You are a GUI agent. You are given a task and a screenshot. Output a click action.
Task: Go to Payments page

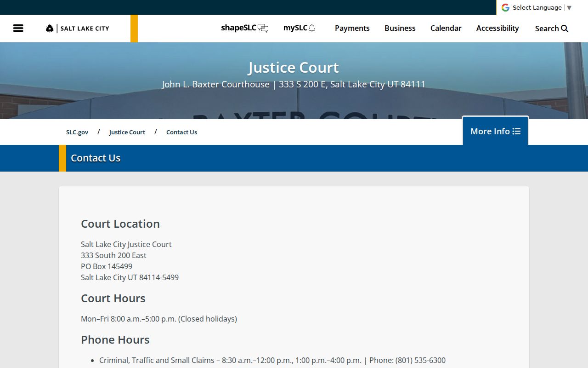click(x=352, y=28)
